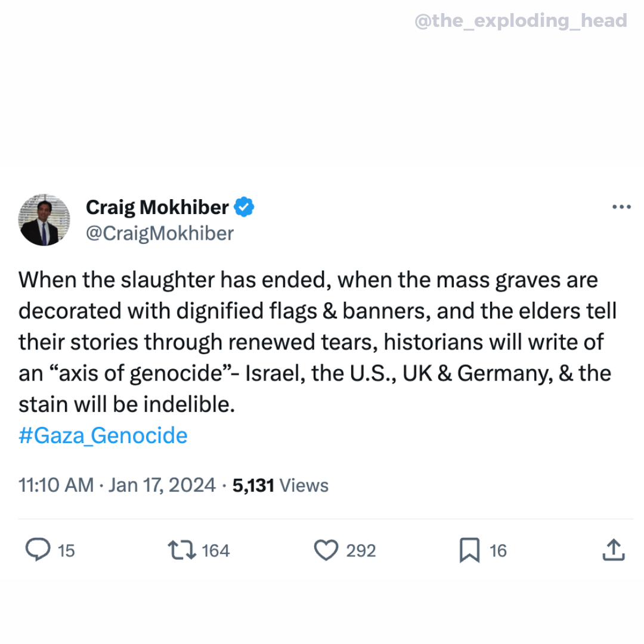Click the reply speech bubble icon
Screen dimensions: 644x644
[38, 550]
